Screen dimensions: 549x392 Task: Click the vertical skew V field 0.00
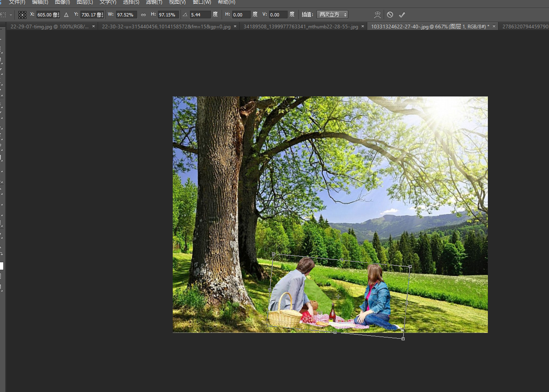(x=278, y=15)
